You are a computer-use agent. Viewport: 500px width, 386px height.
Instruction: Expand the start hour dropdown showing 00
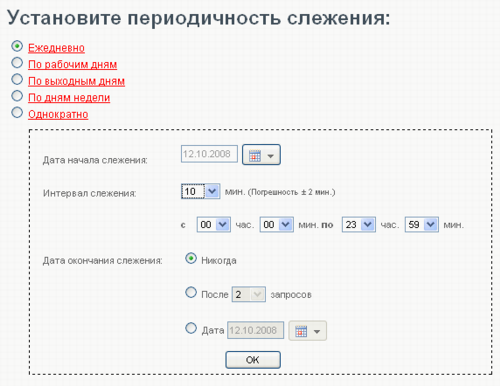(214, 225)
